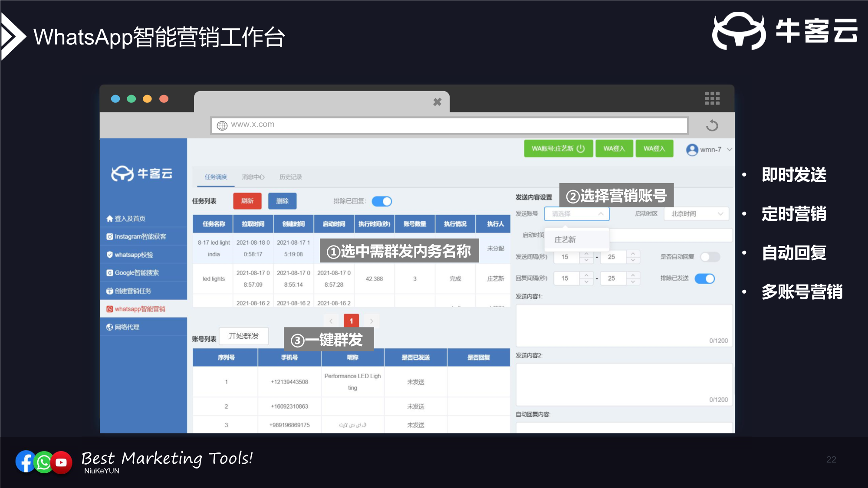The width and height of the screenshot is (868, 488).
Task: Click the WhatsApp icon in footer
Action: [43, 462]
